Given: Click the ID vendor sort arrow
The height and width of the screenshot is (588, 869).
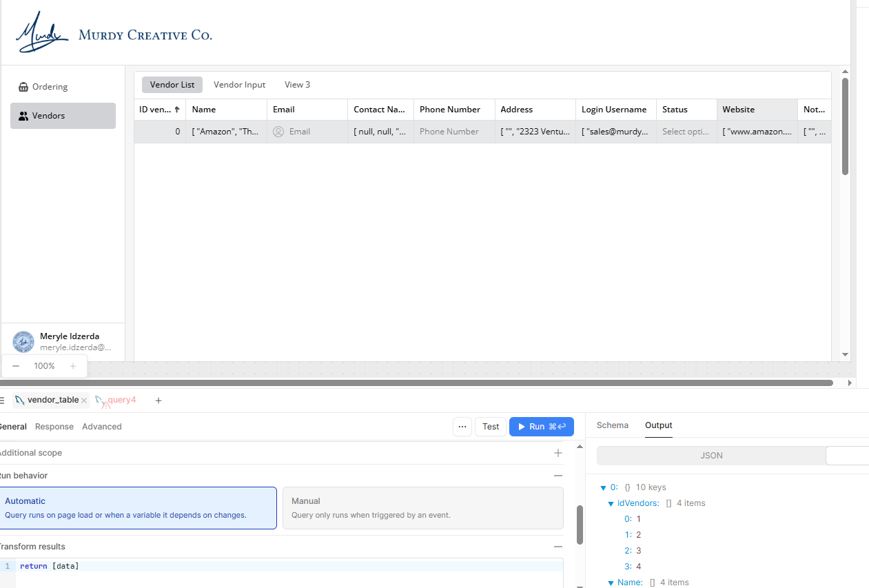Looking at the screenshot, I should [x=177, y=110].
